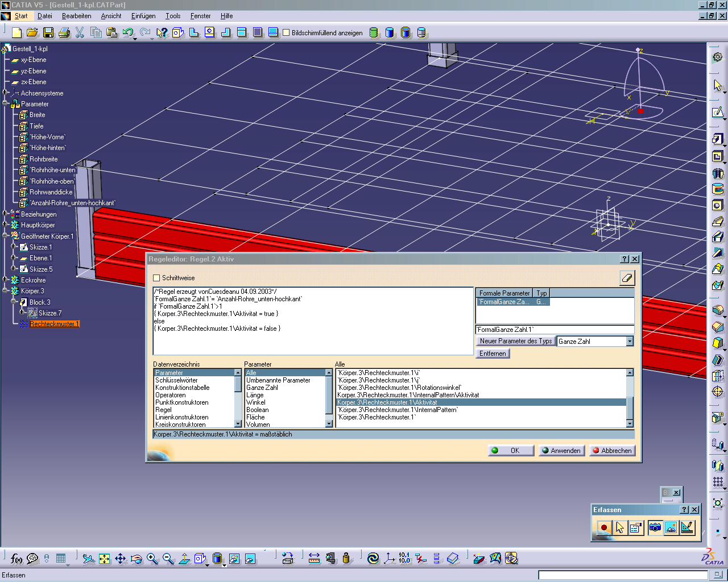This screenshot has height=582, width=728.
Task: Expand the Hauptkörper tree node
Action: (5, 225)
